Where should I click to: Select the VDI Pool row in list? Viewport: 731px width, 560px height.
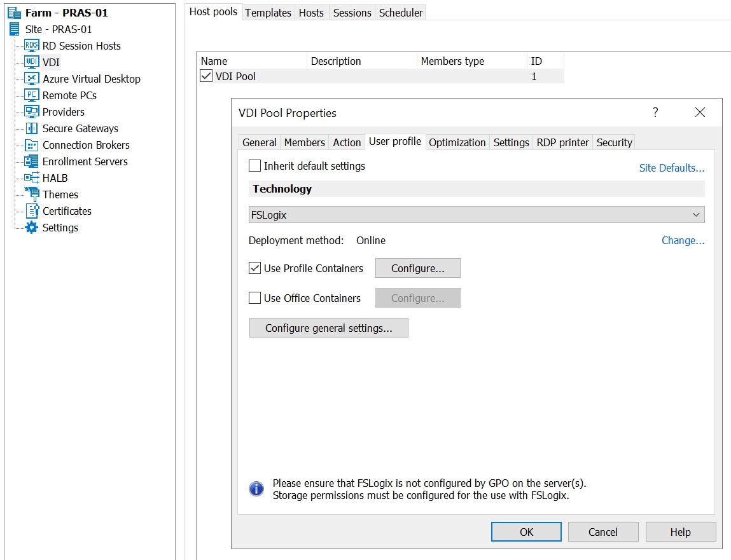(x=236, y=76)
